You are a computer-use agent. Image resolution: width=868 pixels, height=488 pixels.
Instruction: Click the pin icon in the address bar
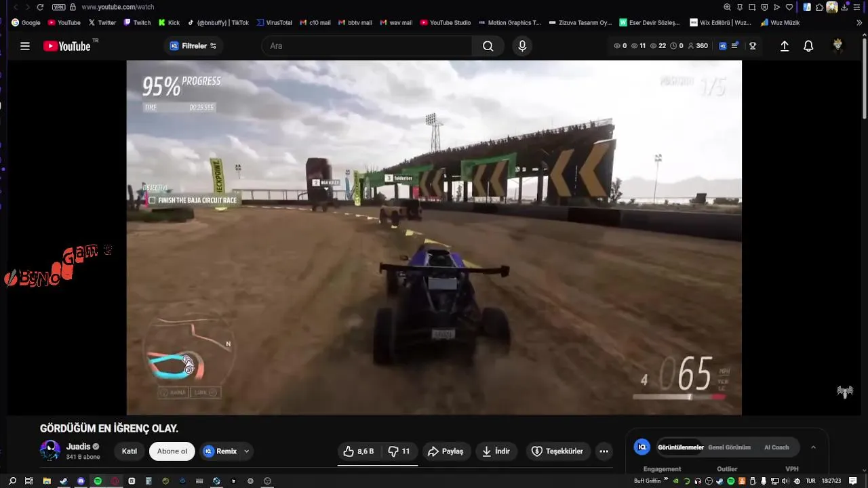click(740, 7)
